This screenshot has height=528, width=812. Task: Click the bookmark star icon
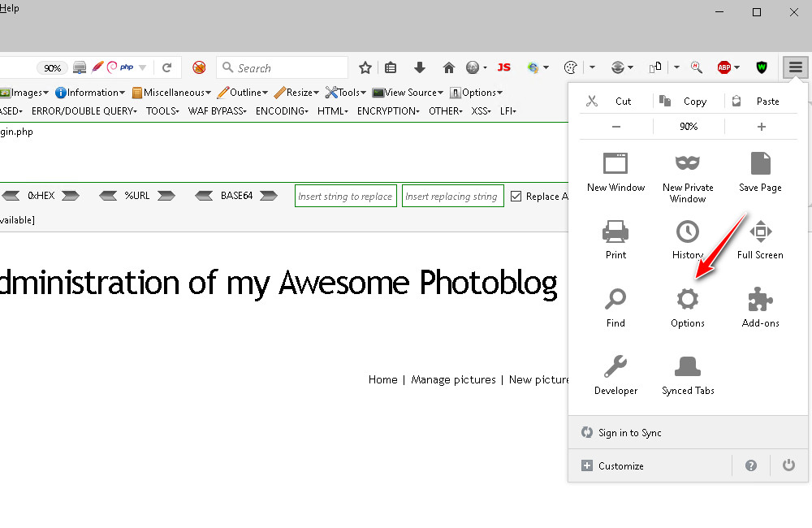point(365,67)
